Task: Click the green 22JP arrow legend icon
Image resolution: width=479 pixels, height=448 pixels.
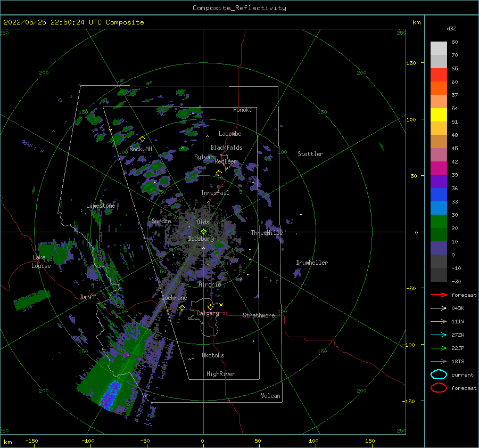Action: tap(439, 348)
